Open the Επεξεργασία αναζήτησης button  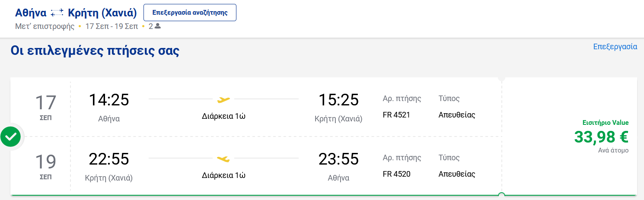click(x=190, y=13)
